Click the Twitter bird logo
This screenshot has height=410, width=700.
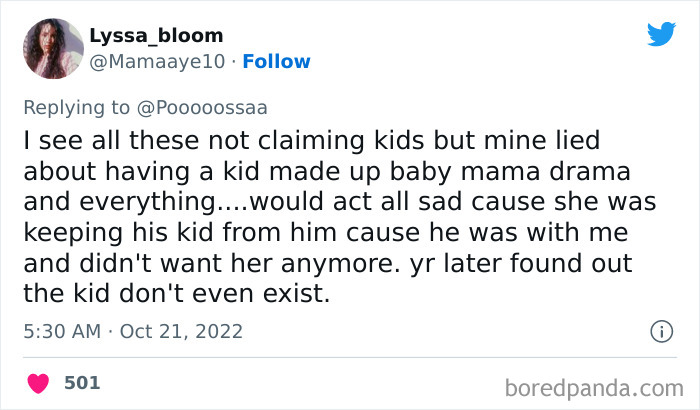click(x=661, y=34)
